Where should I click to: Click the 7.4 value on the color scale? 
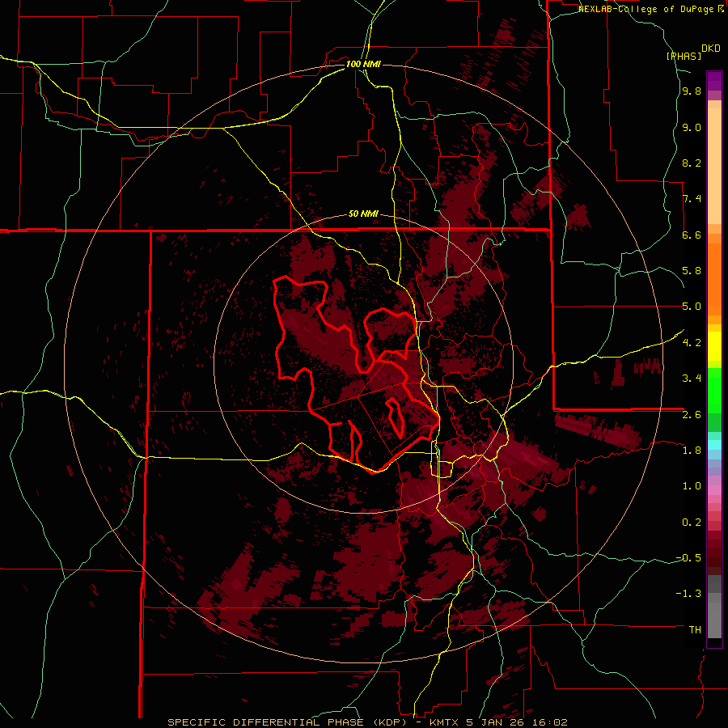[692, 199]
